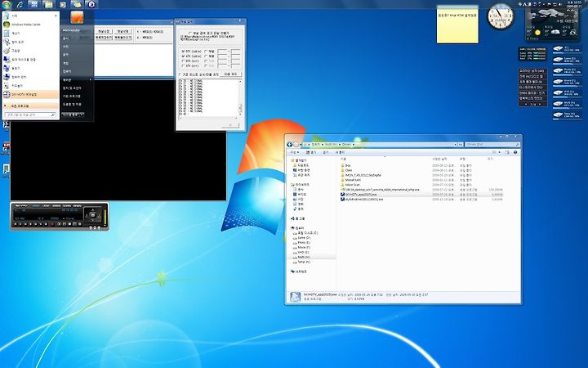The height and width of the screenshot is (368, 588).
Task: Click the volume level bar on the HDTV control panel
Action: 105,218
